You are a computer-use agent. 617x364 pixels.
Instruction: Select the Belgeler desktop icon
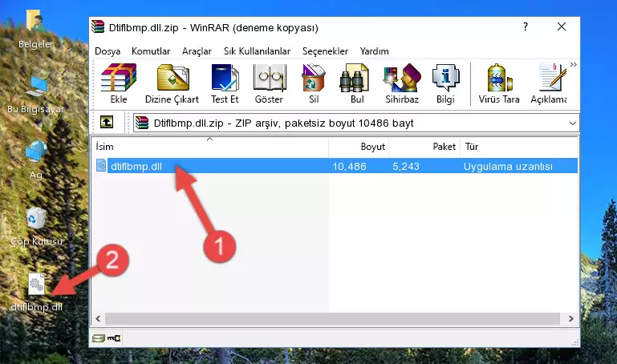(x=36, y=30)
